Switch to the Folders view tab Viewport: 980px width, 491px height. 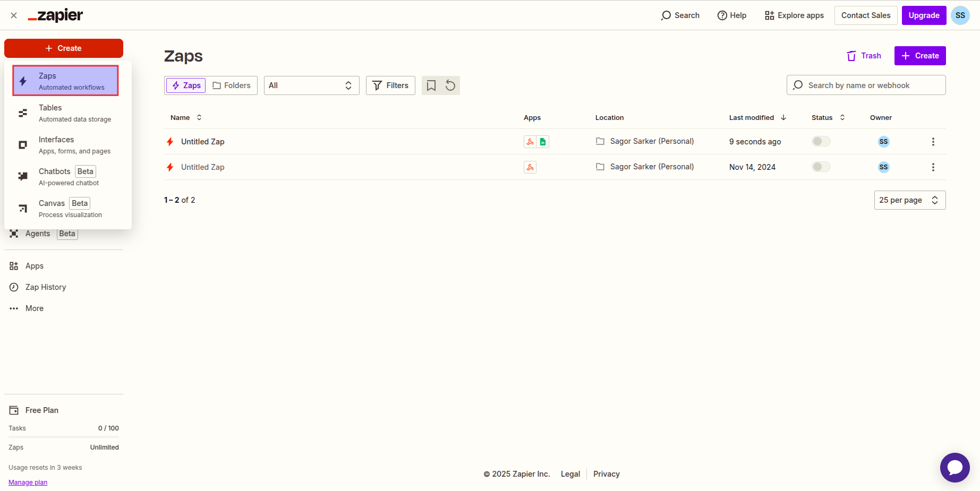(232, 85)
